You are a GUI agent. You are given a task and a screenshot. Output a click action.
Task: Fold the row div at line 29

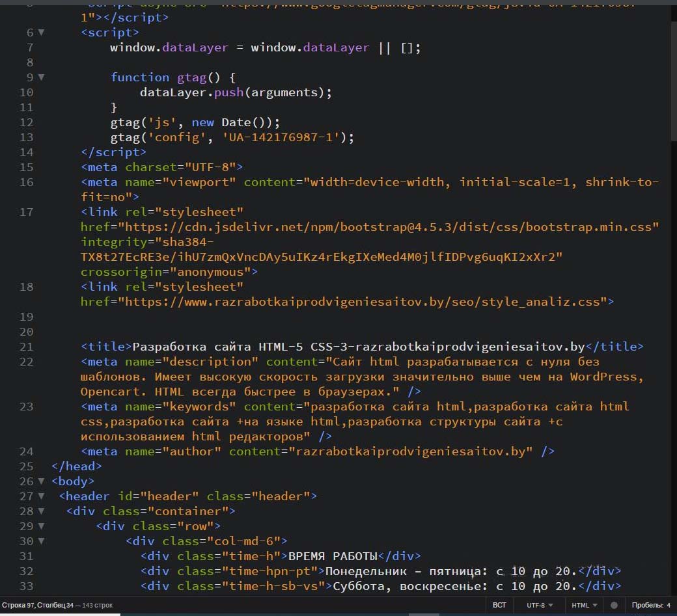pos(42,526)
